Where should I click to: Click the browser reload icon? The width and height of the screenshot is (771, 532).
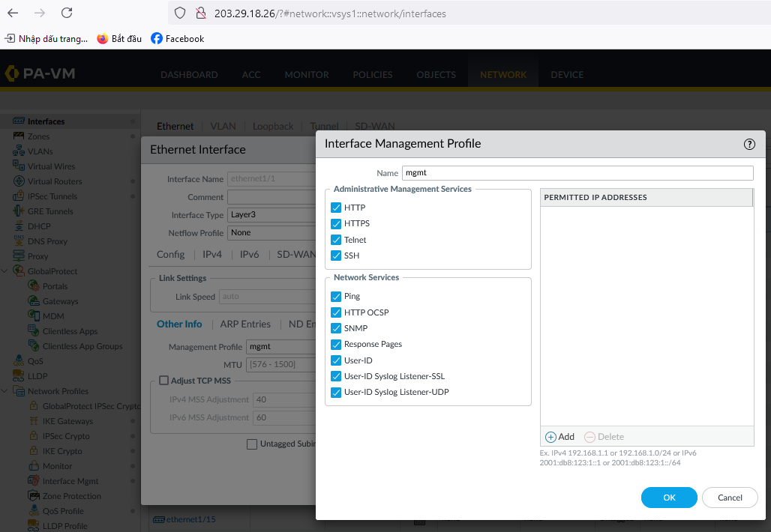pos(67,13)
